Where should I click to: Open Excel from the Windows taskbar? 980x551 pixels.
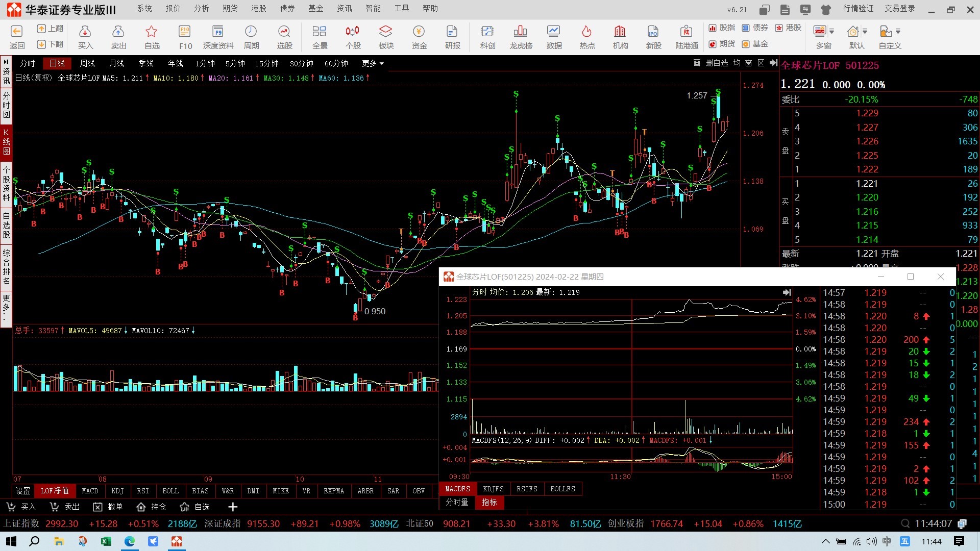coord(106,541)
